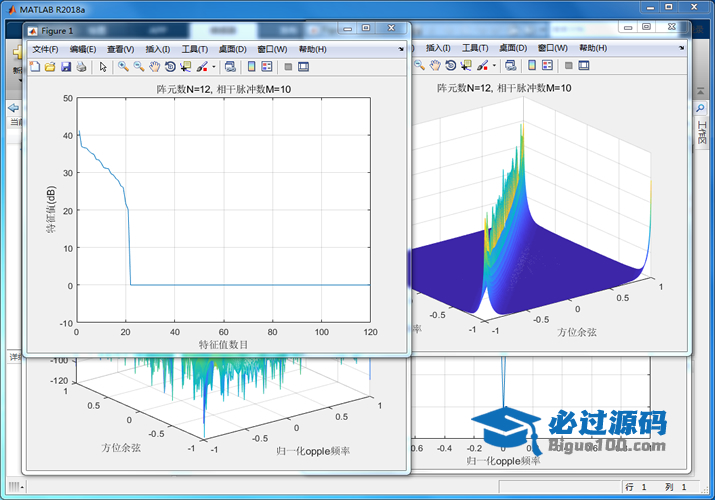Open the 文件(F) menu in Figure 1
The image size is (715, 500).
click(x=45, y=49)
